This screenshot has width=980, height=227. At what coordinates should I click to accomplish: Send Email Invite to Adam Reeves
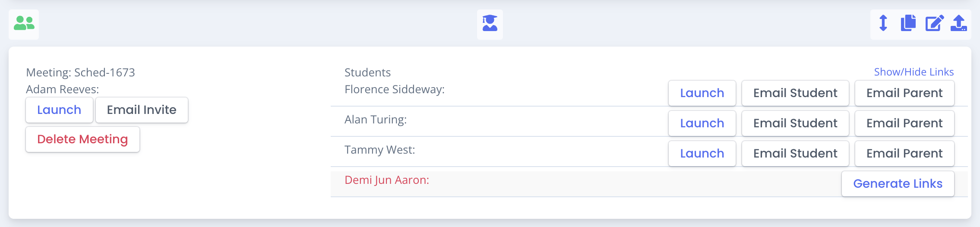(142, 110)
